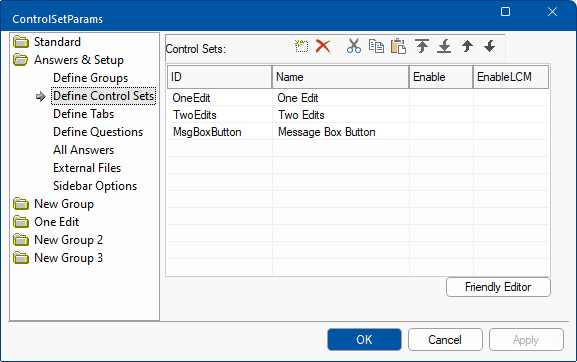Viewport: 577px width, 362px height.
Task: Click the Message Box Button name cell
Action: point(341,132)
